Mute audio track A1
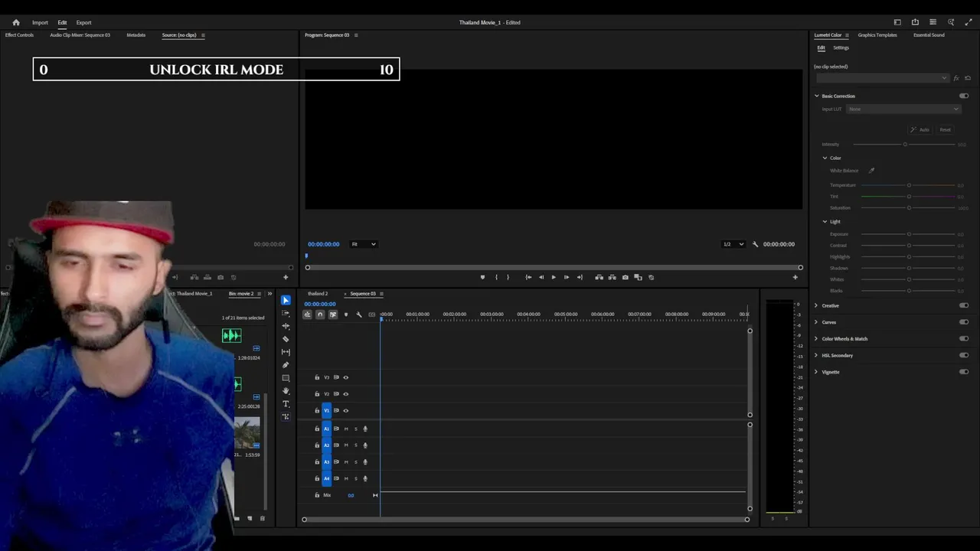Screen dimensions: 980x551 [346, 429]
